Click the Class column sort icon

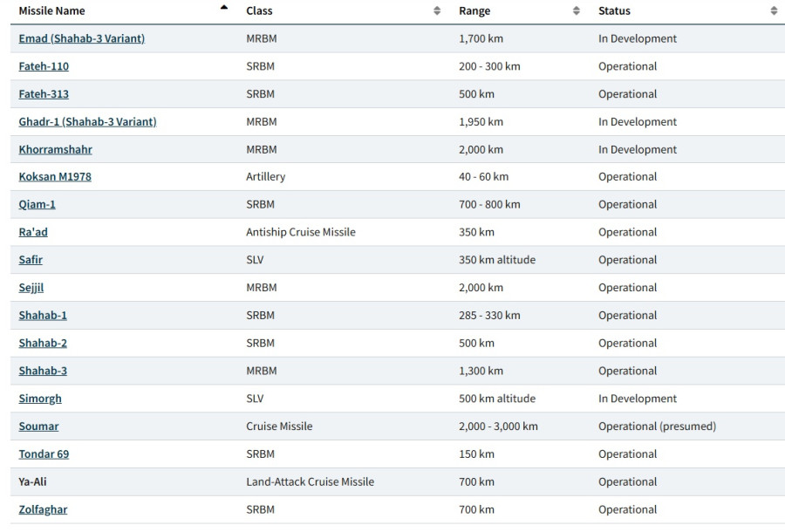coord(437,11)
